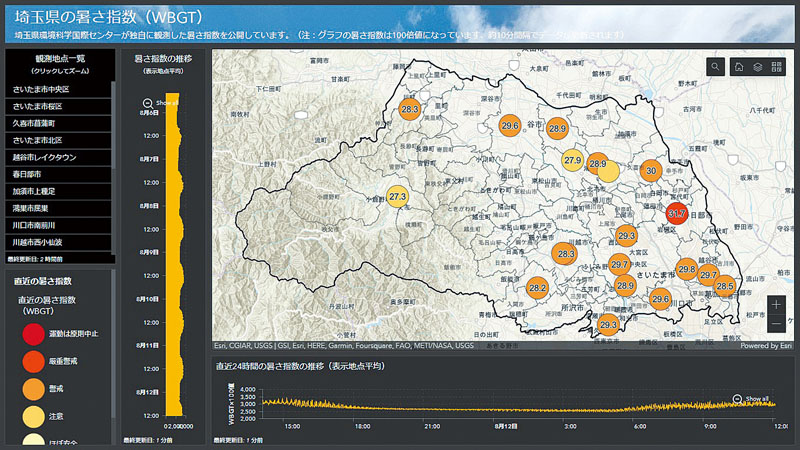Zoom in with the map plus button
Screen dimensions: 800x450
point(776,304)
